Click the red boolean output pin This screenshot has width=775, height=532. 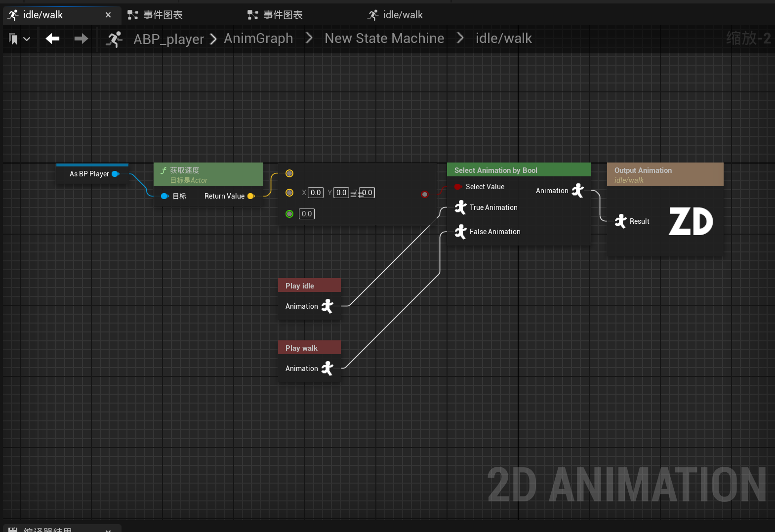(425, 194)
